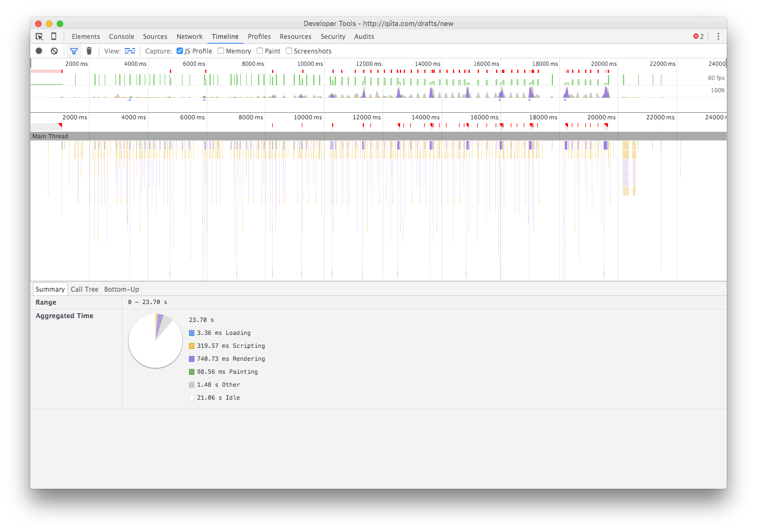Start a new timeline recording
The height and width of the screenshot is (532, 757).
pyautogui.click(x=38, y=51)
